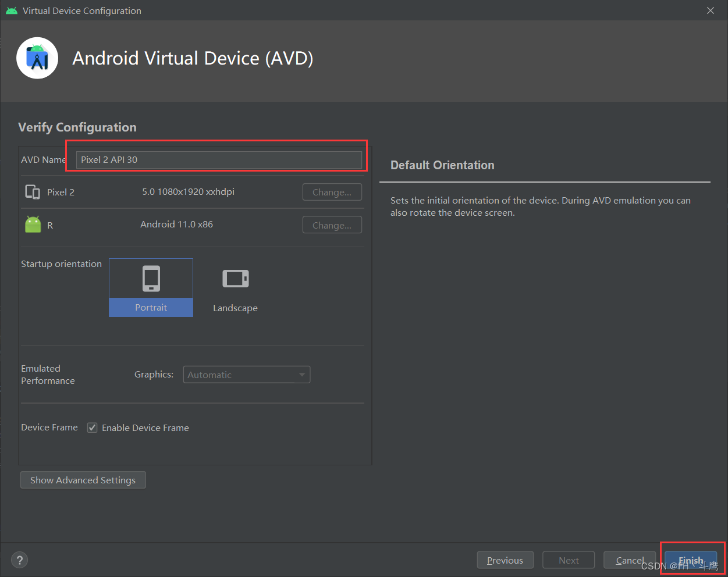The width and height of the screenshot is (728, 577).
Task: Click the landscape phone icon
Action: click(236, 279)
